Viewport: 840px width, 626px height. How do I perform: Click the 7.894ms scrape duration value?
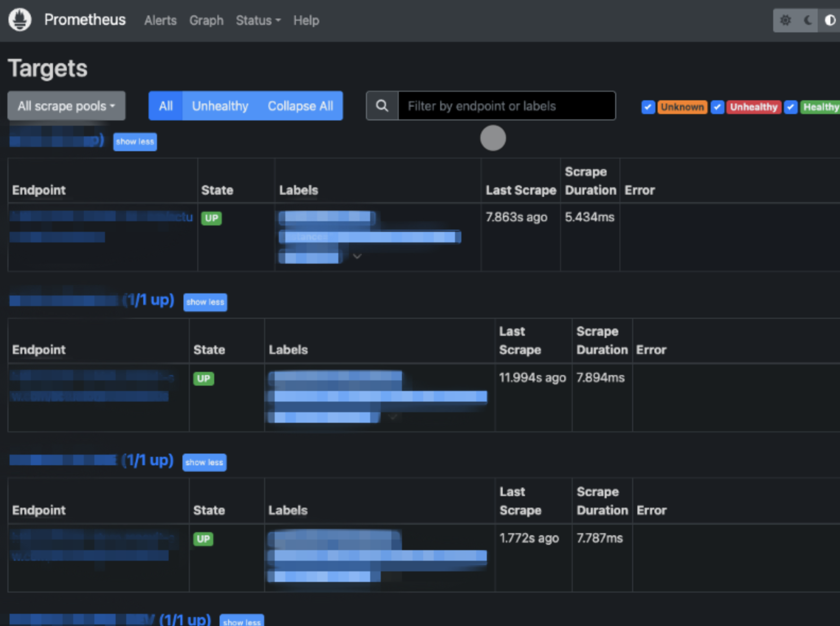click(601, 378)
